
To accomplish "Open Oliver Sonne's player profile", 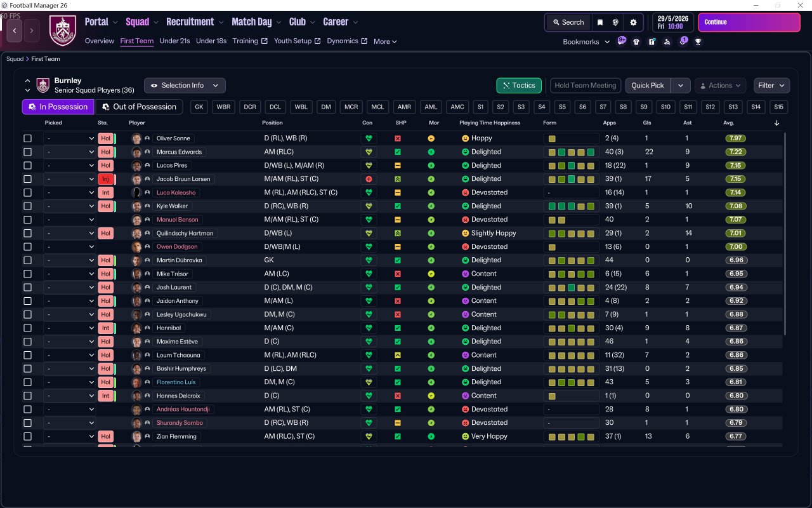I will [173, 138].
